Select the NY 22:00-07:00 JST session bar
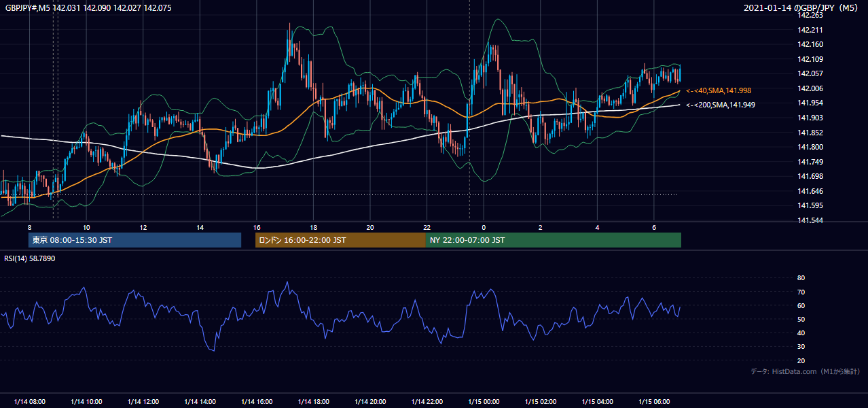This screenshot has width=868, height=408. (554, 240)
